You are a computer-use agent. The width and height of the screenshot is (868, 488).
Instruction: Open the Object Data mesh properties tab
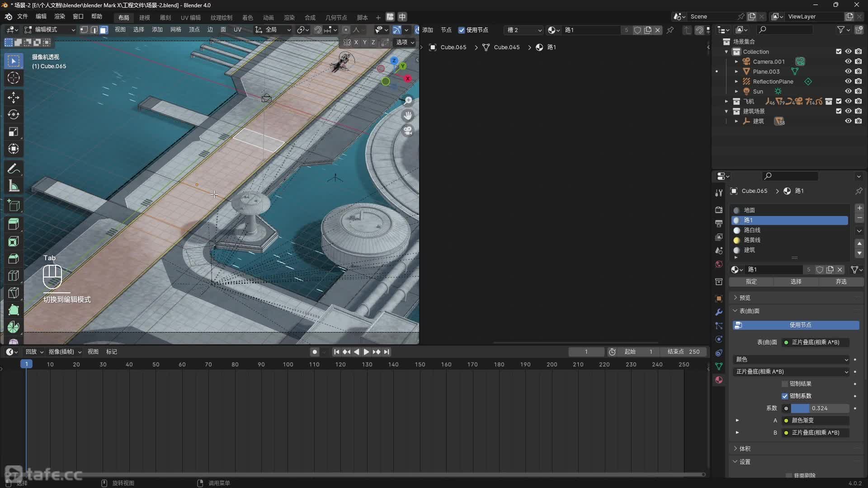[x=719, y=366]
